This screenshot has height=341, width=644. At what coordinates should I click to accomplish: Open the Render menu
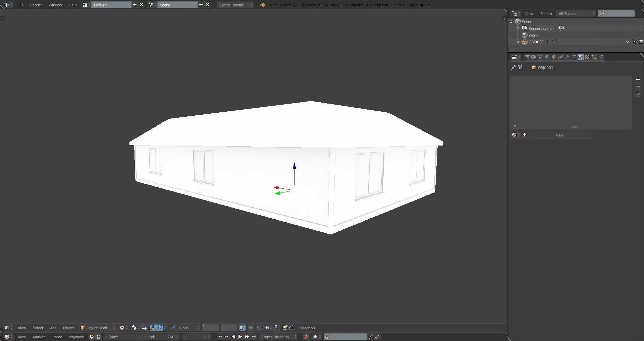pyautogui.click(x=36, y=5)
